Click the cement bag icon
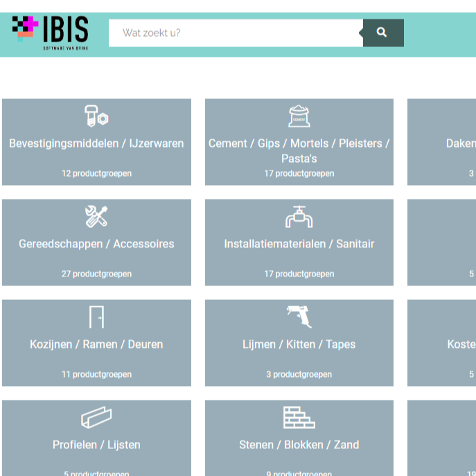Viewport: 476px width, 476px height. 299,116
